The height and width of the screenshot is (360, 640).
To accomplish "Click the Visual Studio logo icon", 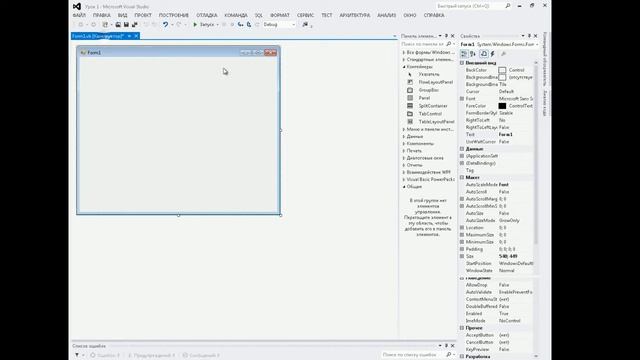I will pos(77,6).
